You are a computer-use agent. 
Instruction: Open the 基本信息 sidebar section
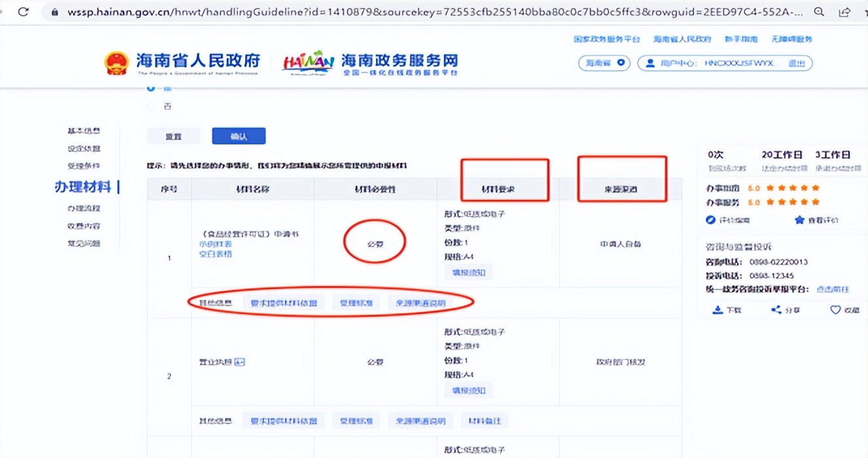[84, 131]
